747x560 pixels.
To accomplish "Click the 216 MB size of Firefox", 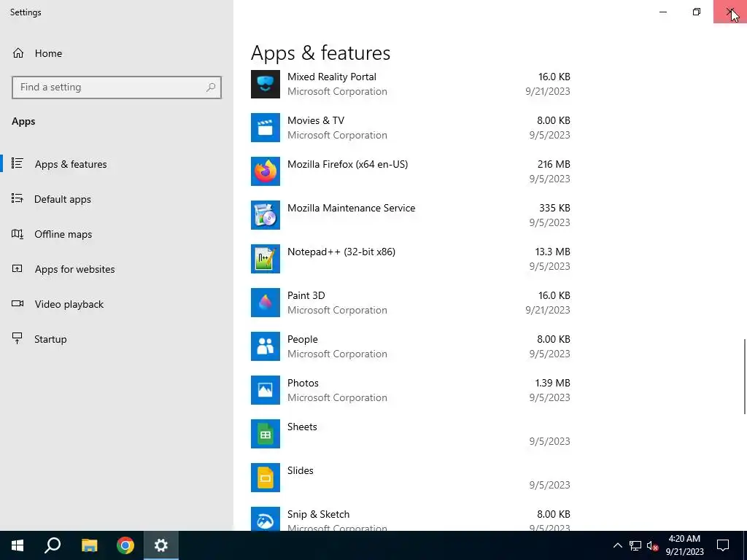I will click(554, 164).
